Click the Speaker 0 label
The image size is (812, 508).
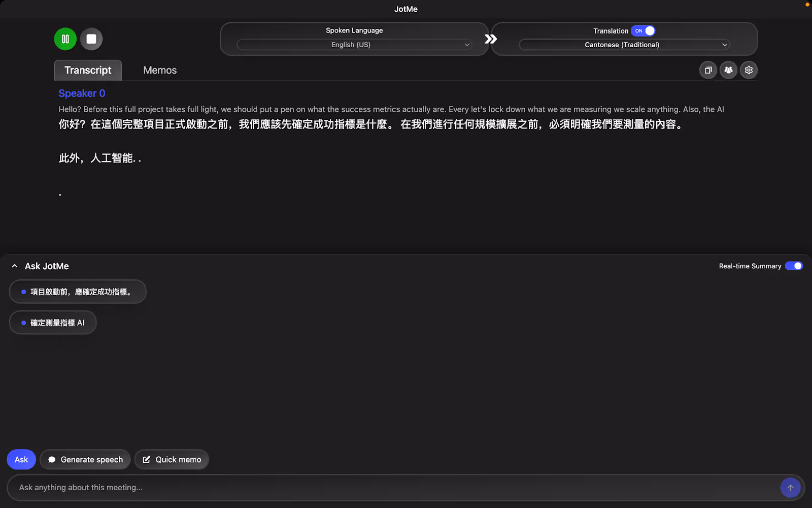click(82, 93)
